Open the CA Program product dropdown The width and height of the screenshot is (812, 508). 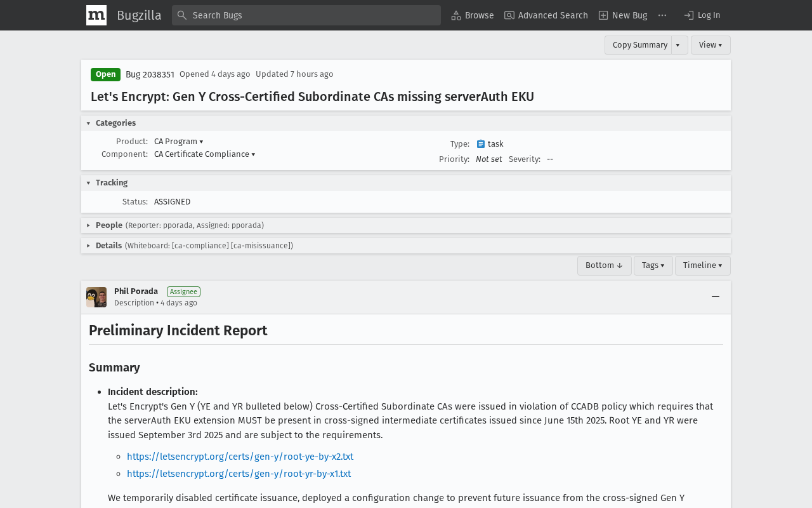pos(179,142)
